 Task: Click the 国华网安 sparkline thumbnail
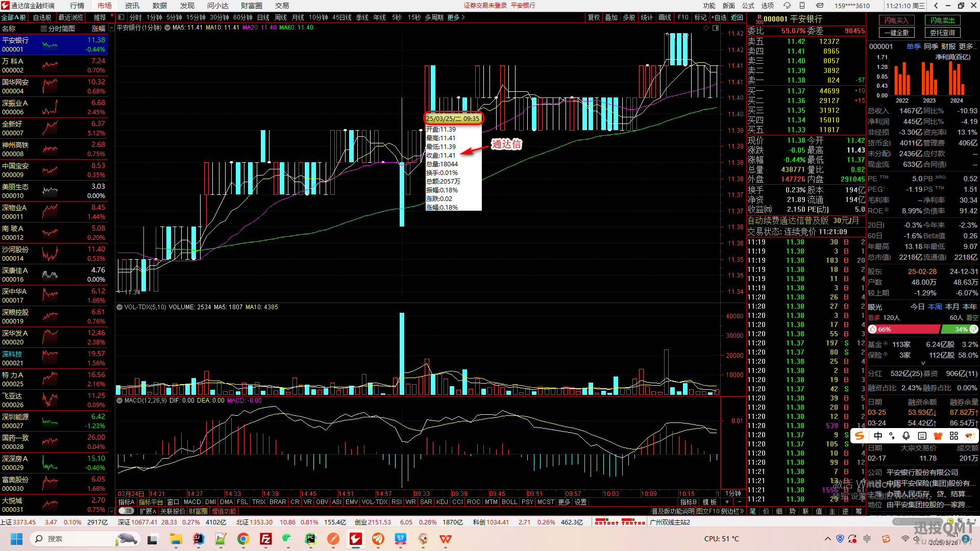pyautogui.click(x=50, y=86)
